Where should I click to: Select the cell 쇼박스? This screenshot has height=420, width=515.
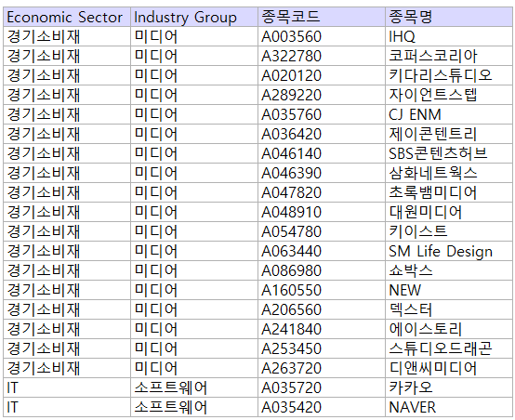449,270
